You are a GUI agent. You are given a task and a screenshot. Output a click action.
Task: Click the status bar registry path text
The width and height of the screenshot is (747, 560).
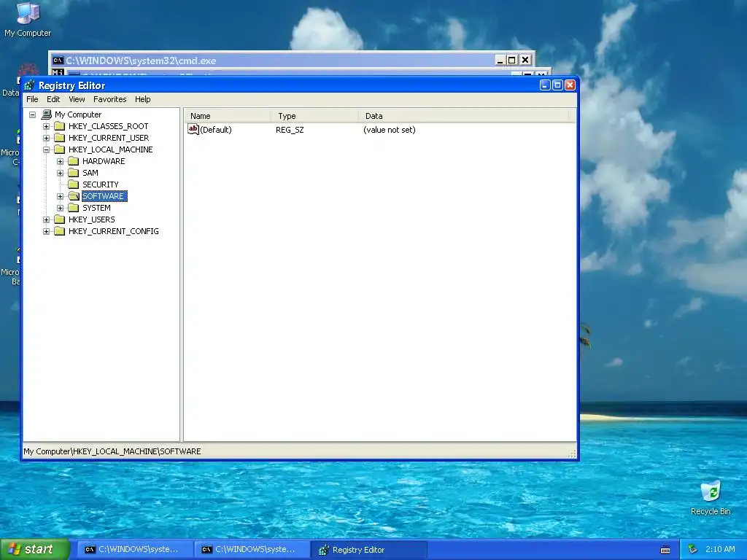click(x=112, y=451)
